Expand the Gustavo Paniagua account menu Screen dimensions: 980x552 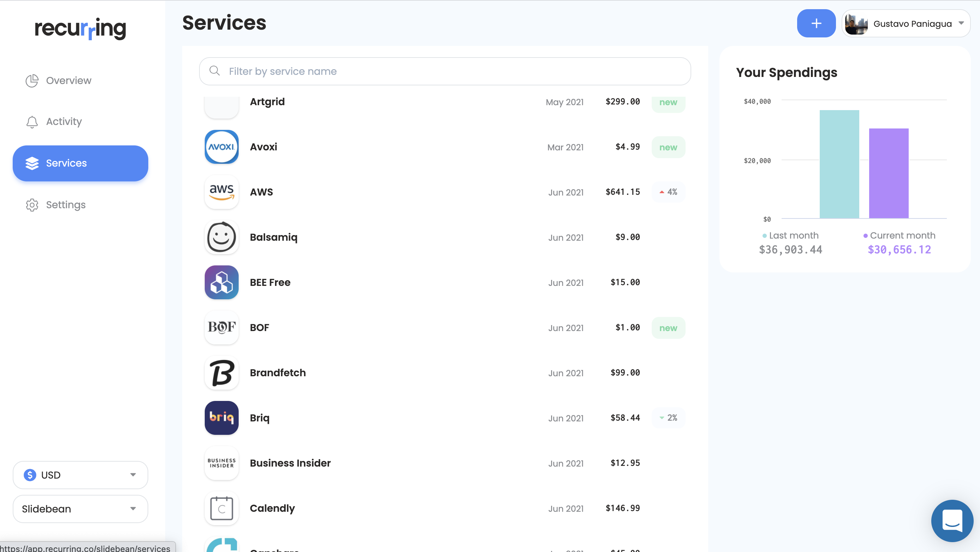(x=906, y=24)
